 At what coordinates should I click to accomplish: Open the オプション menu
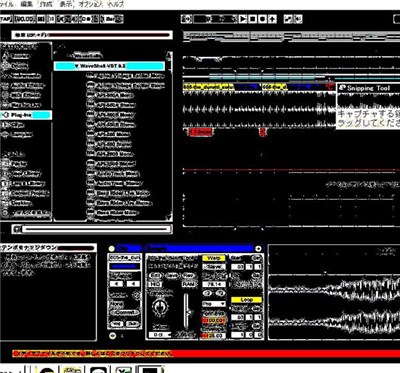click(x=90, y=4)
